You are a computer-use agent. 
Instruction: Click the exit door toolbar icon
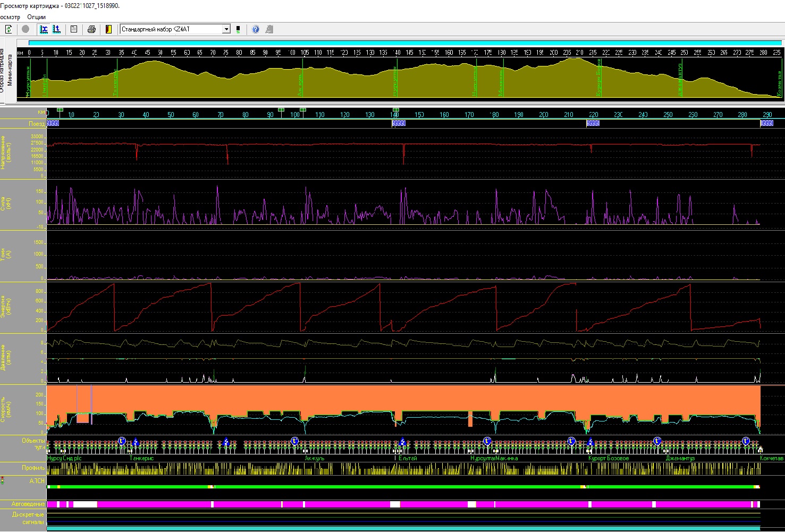(108, 29)
